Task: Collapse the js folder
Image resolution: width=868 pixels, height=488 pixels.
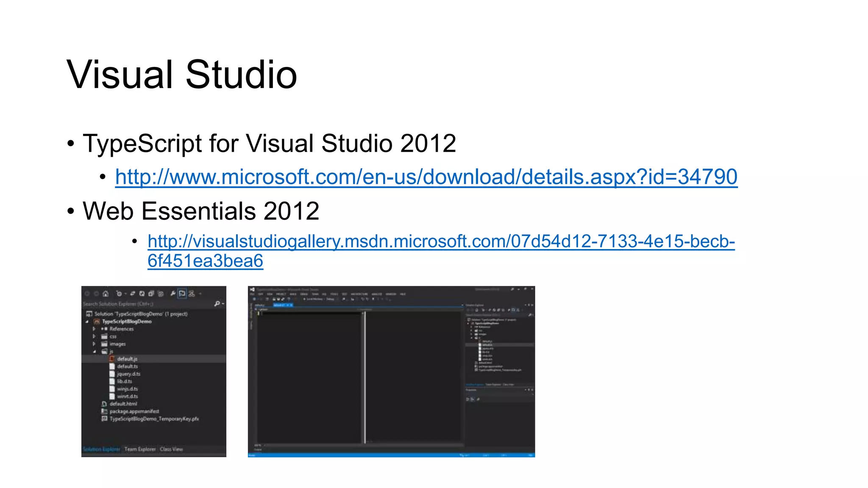Action: [94, 352]
